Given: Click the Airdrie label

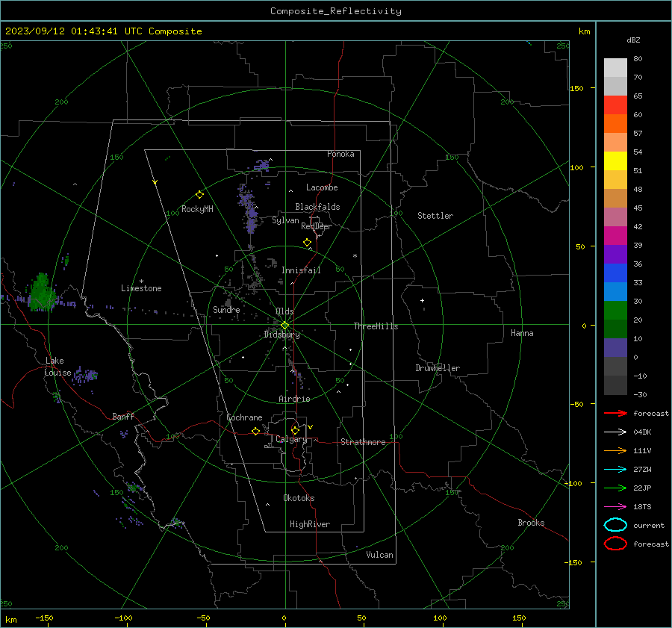Looking at the screenshot, I should pos(294,399).
